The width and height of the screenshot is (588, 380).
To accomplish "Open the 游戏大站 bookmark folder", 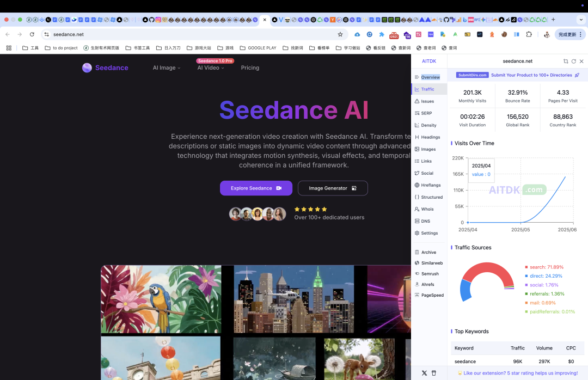I will click(x=199, y=48).
